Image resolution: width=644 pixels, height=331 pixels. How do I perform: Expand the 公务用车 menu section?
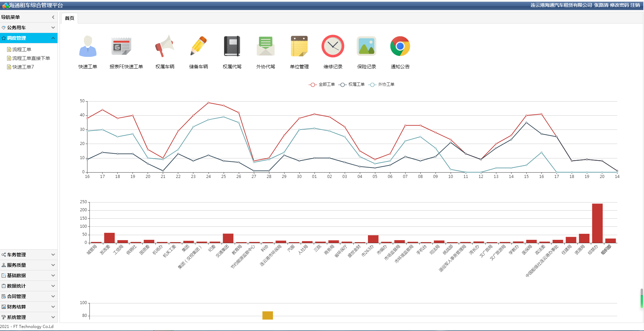pos(29,28)
